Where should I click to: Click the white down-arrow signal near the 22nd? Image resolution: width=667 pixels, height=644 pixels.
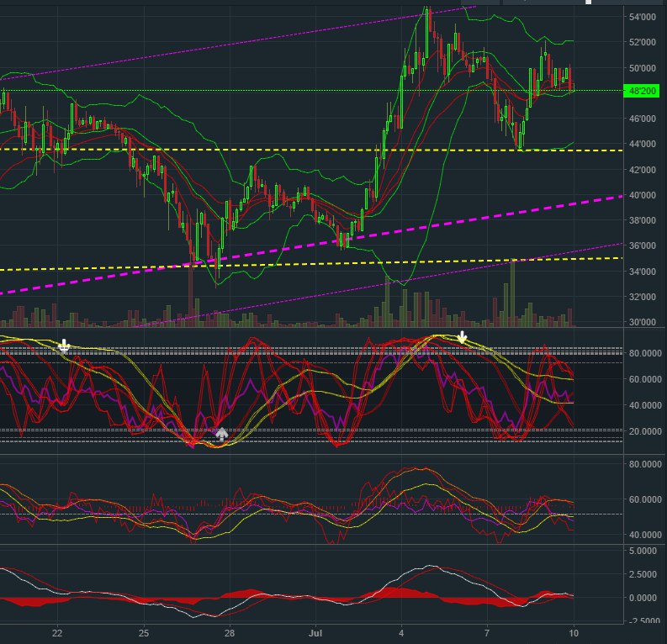(64, 346)
